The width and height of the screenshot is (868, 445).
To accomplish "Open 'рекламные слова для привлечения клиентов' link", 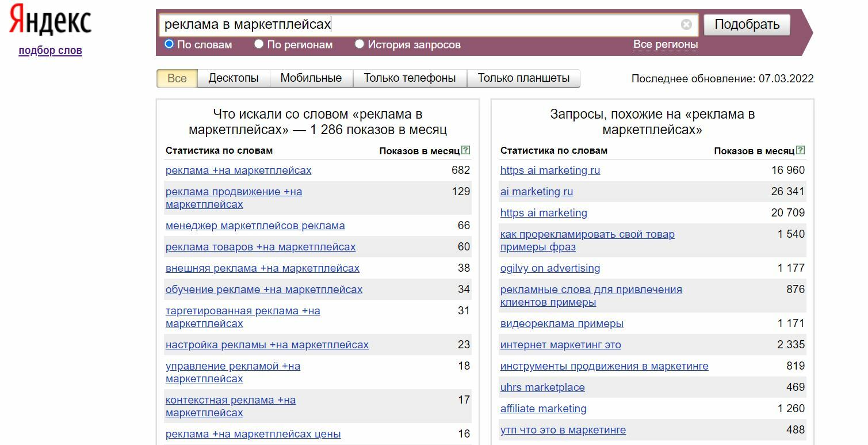I will pos(591,296).
